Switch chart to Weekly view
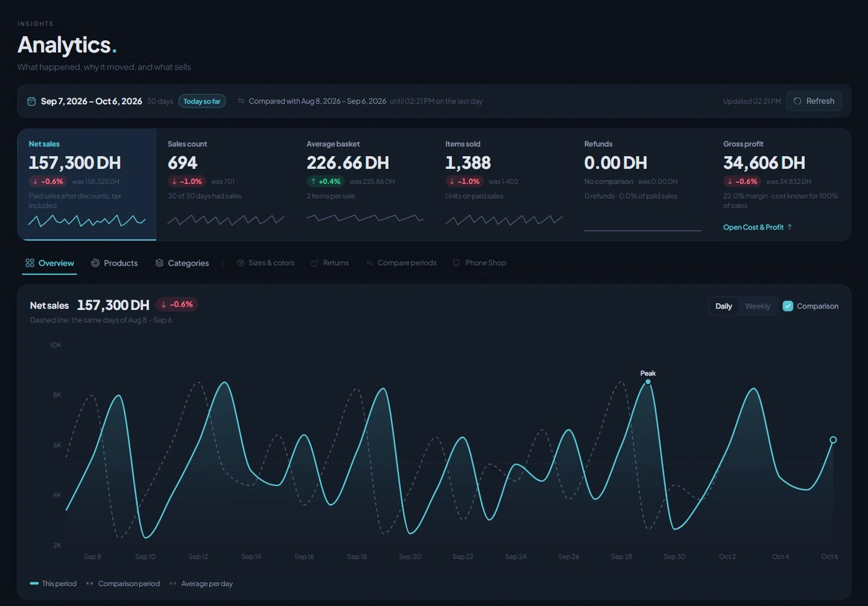The height and width of the screenshot is (606, 868). (757, 306)
